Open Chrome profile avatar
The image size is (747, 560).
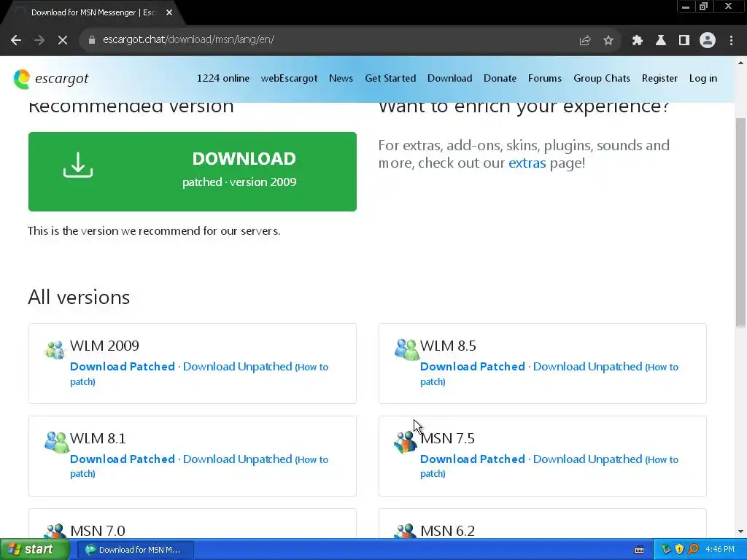pos(708,40)
